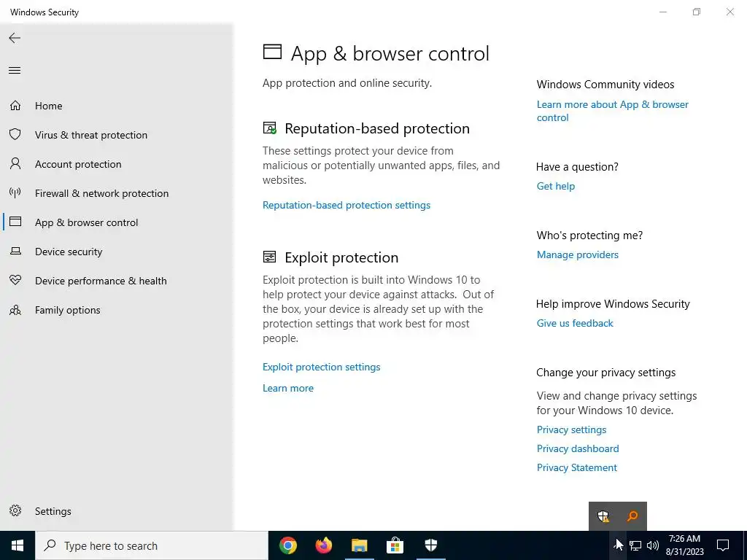
Task: Click the App & browser control page header icon
Action: point(273,52)
